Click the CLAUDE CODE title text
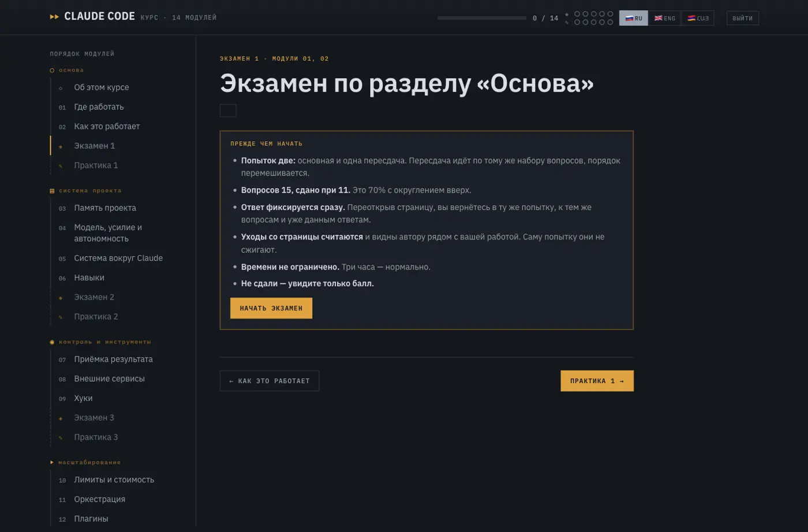 [x=99, y=17]
